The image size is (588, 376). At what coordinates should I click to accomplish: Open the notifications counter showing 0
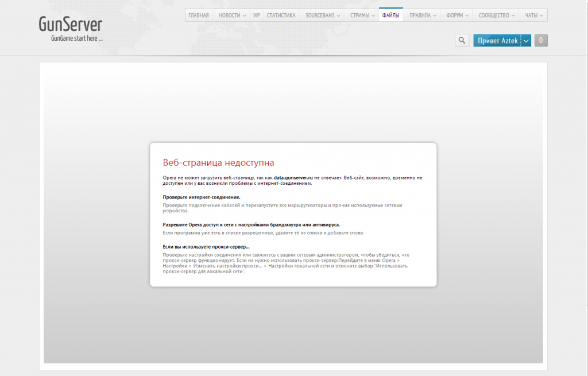click(x=540, y=40)
